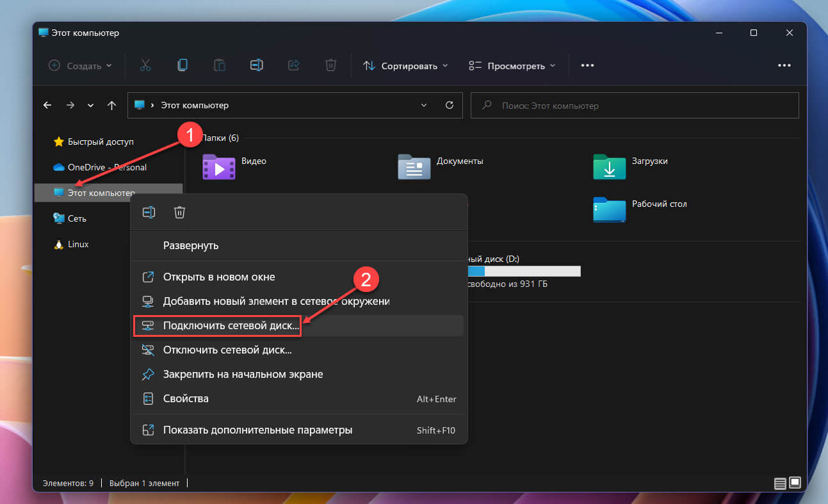This screenshot has height=504, width=828.
Task: Collapse the Папки (6) group header
Action: pyautogui.click(x=220, y=138)
